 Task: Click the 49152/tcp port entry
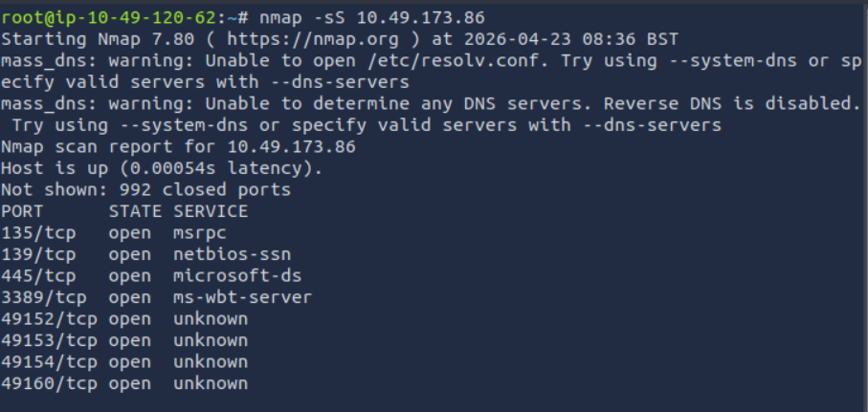49,319
